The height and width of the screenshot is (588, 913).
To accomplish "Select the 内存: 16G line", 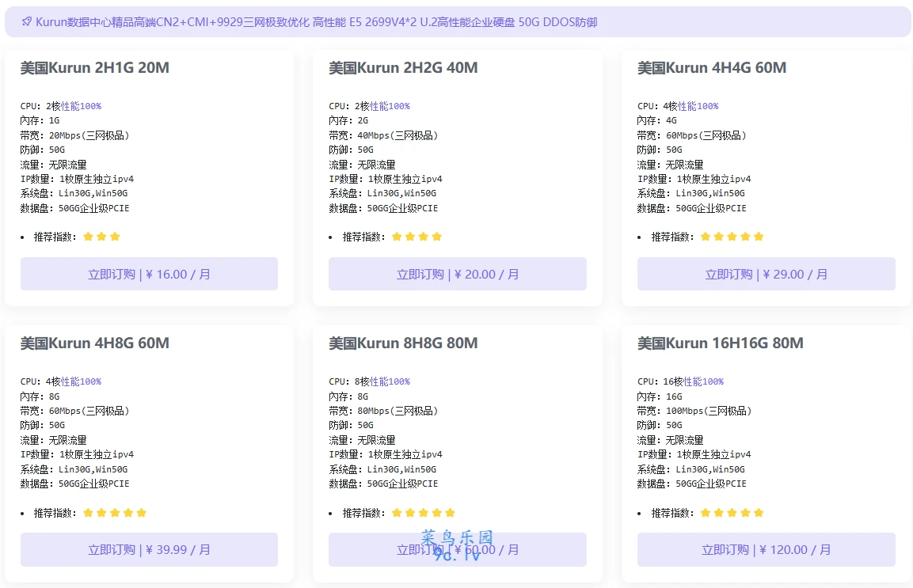I will [x=660, y=396].
